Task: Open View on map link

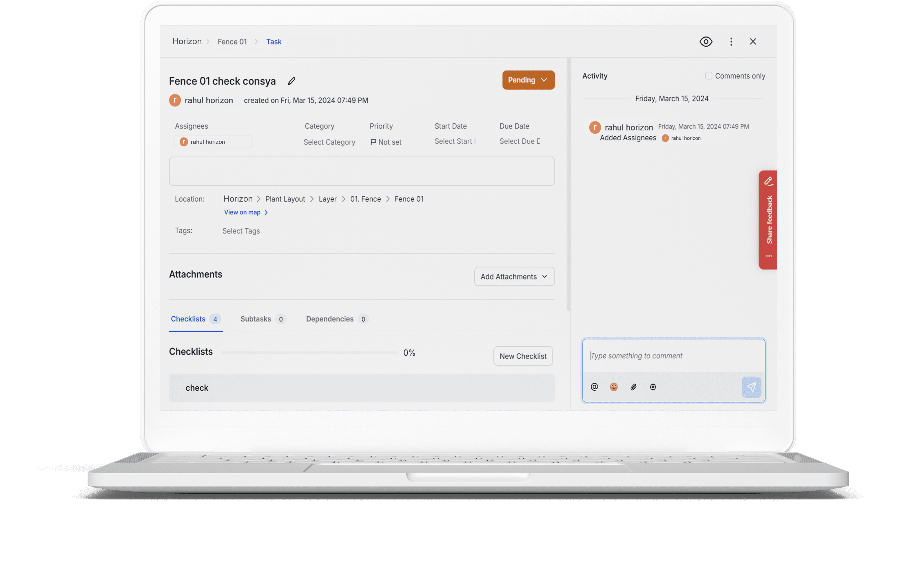Action: (242, 212)
